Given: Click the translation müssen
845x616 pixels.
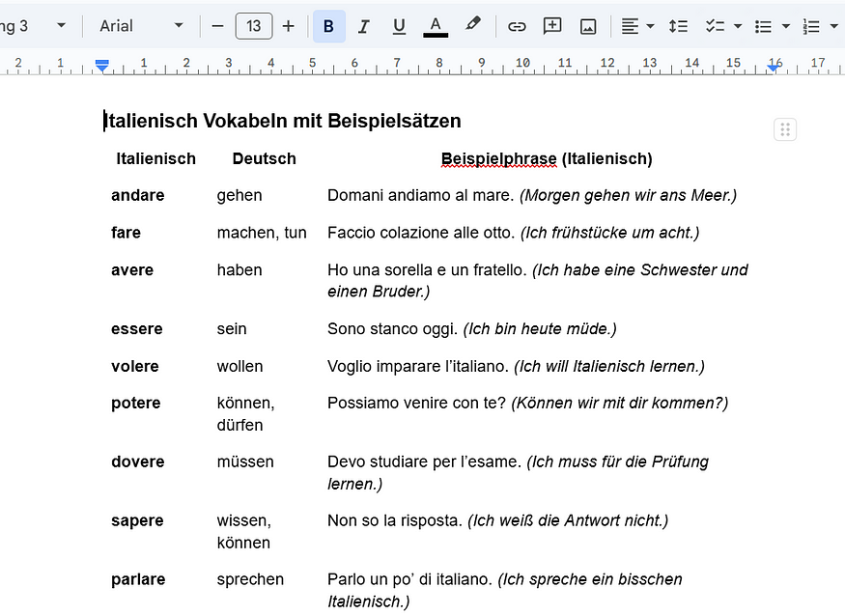Looking at the screenshot, I should [245, 462].
